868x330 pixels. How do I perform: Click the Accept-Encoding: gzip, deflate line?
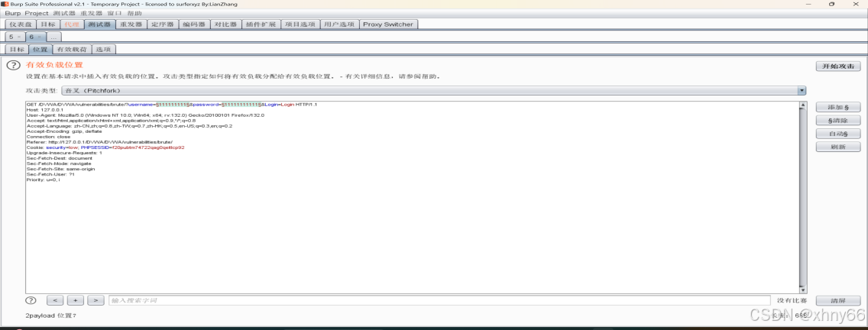pyautogui.click(x=63, y=131)
